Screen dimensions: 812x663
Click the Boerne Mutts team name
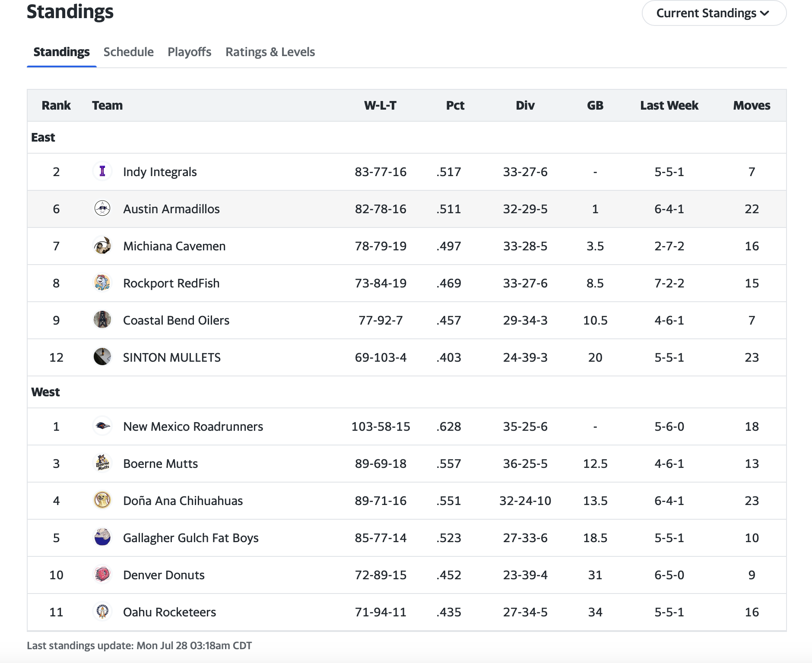click(160, 464)
